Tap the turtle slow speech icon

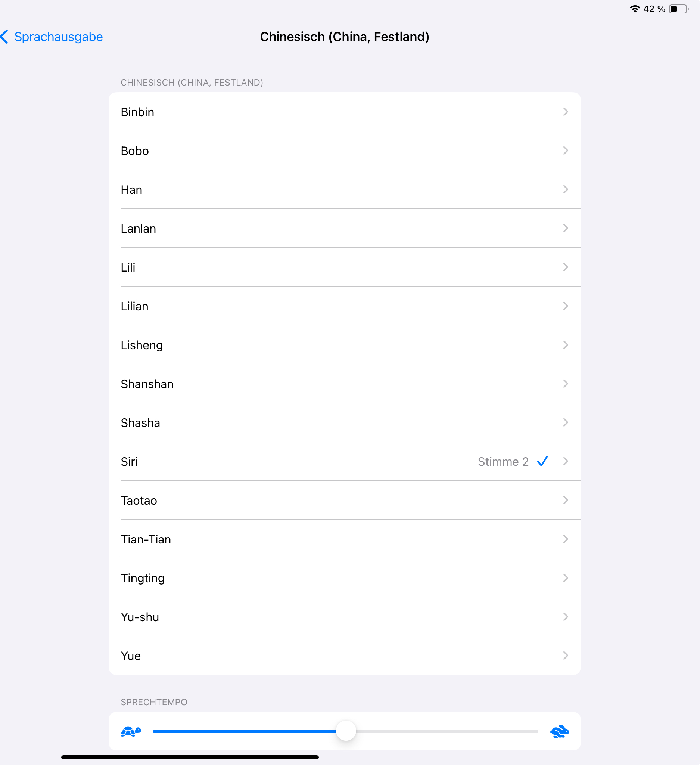131,731
